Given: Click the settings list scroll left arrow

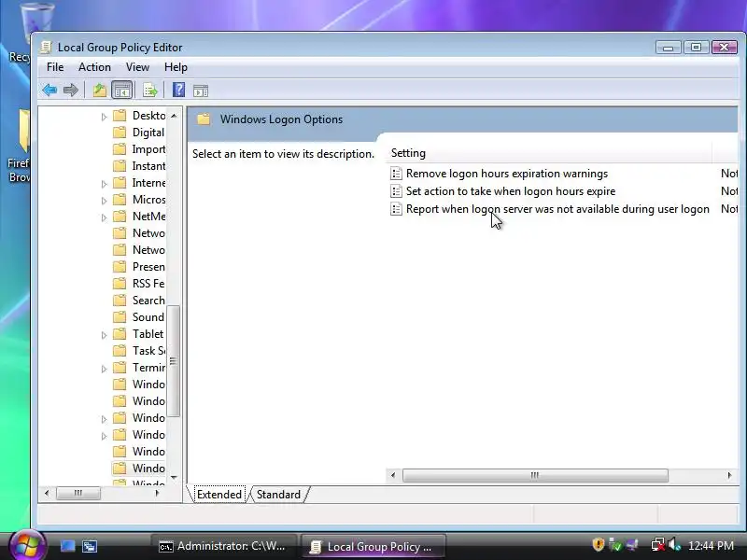Looking at the screenshot, I should coord(393,475).
